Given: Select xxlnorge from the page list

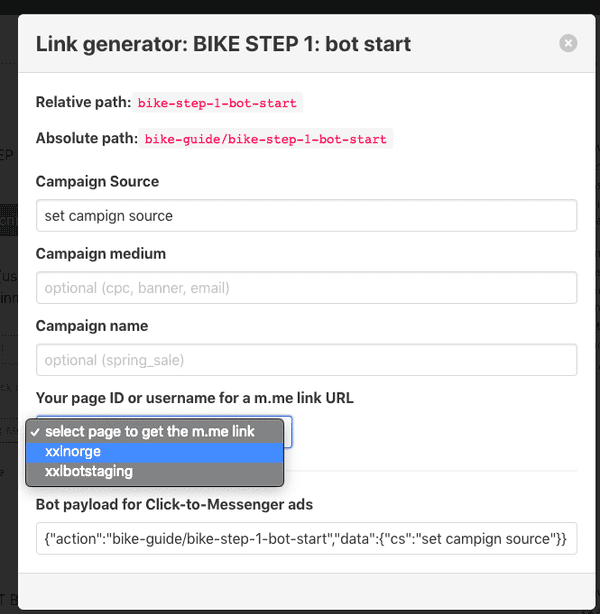Looking at the screenshot, I should pyautogui.click(x=154, y=452).
